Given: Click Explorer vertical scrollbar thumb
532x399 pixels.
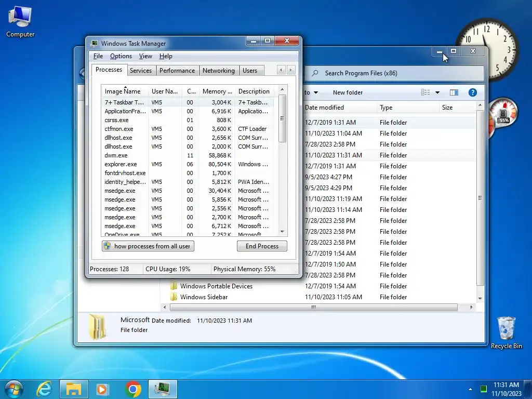Looking at the screenshot, I should (x=480, y=198).
